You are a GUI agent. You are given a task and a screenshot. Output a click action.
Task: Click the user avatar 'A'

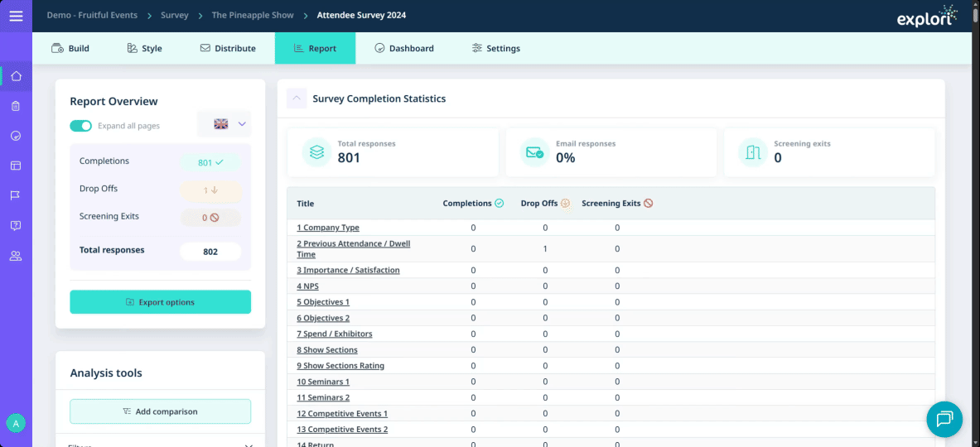pyautogui.click(x=15, y=423)
